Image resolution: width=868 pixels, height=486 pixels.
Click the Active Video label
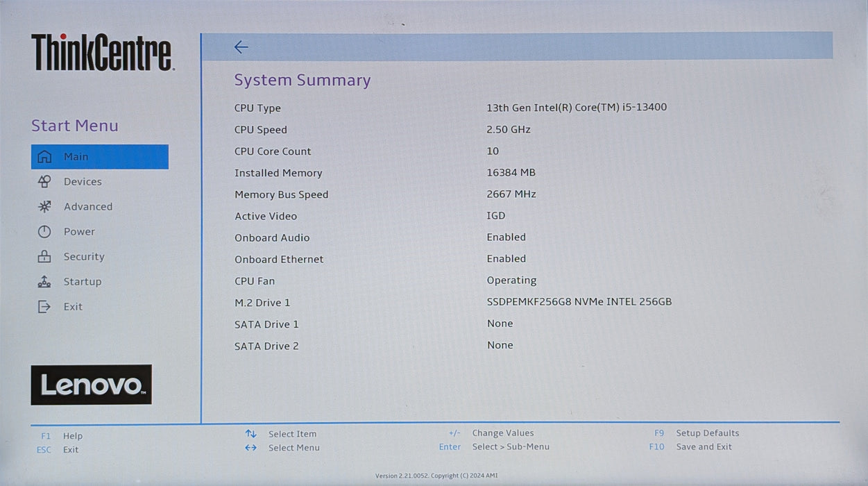click(266, 217)
